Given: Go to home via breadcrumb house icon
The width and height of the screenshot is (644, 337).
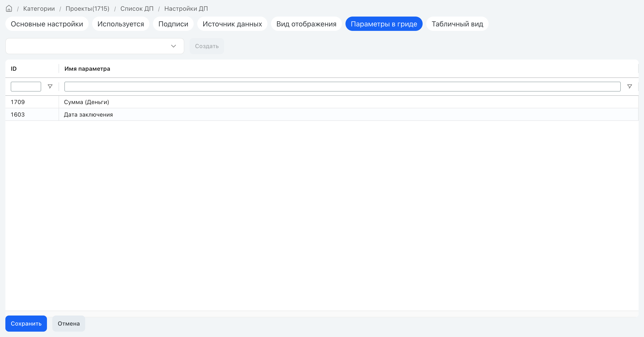Looking at the screenshot, I should tap(9, 9).
